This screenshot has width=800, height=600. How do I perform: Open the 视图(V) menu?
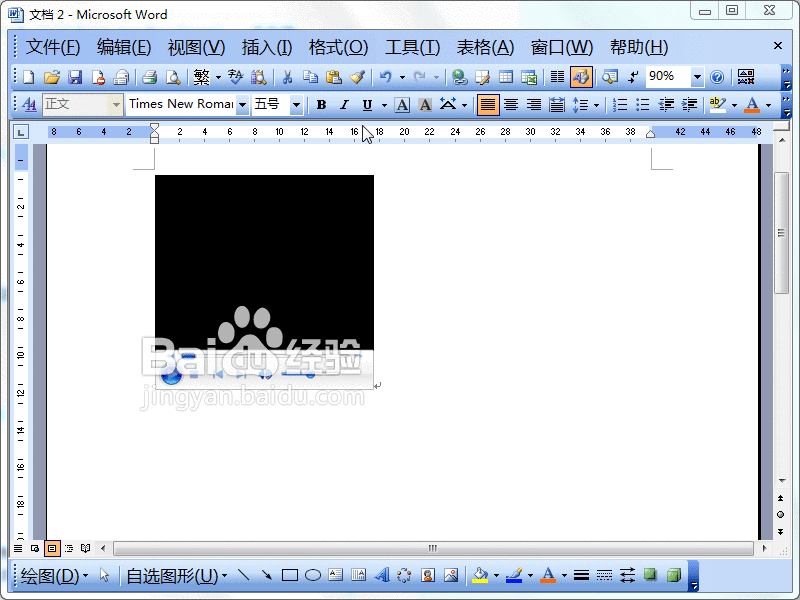[x=196, y=47]
